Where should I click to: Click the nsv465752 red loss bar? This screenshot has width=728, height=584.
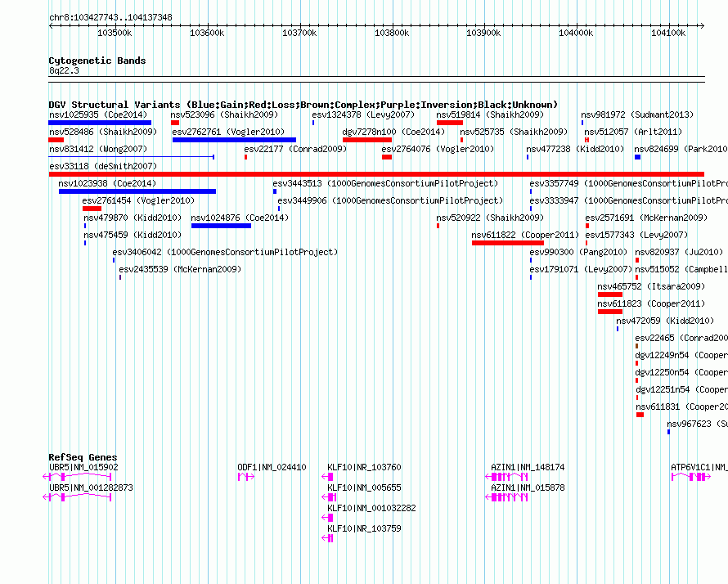610,294
